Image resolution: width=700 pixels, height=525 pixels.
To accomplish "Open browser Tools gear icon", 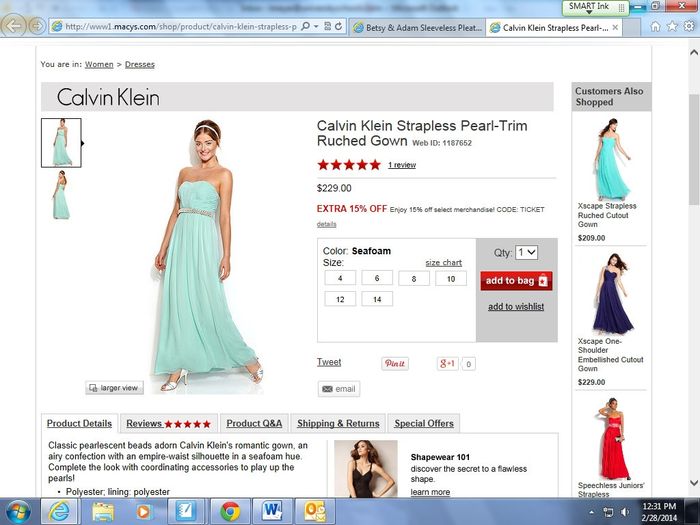I will pos(689,26).
